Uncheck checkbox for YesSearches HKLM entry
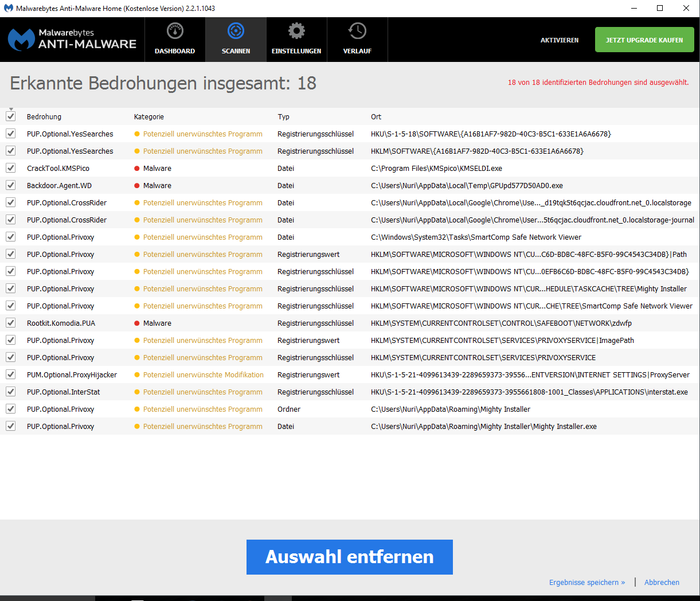The height and width of the screenshot is (601, 700). (x=10, y=151)
